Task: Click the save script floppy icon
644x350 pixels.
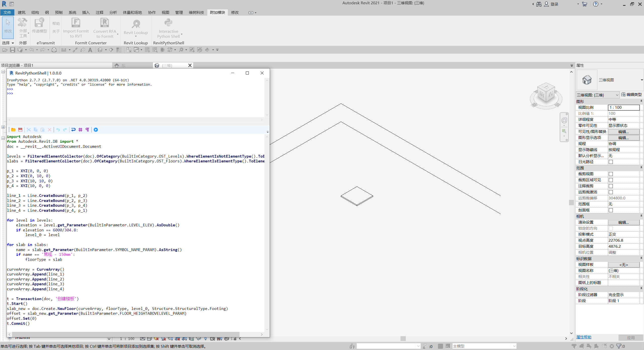Action: tap(20, 130)
